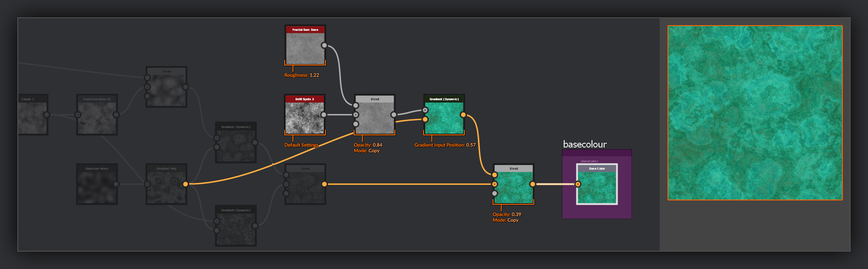This screenshot has height=269, width=868.
Task: Select the dimmed Transformation 2D node
Action: coord(97,115)
